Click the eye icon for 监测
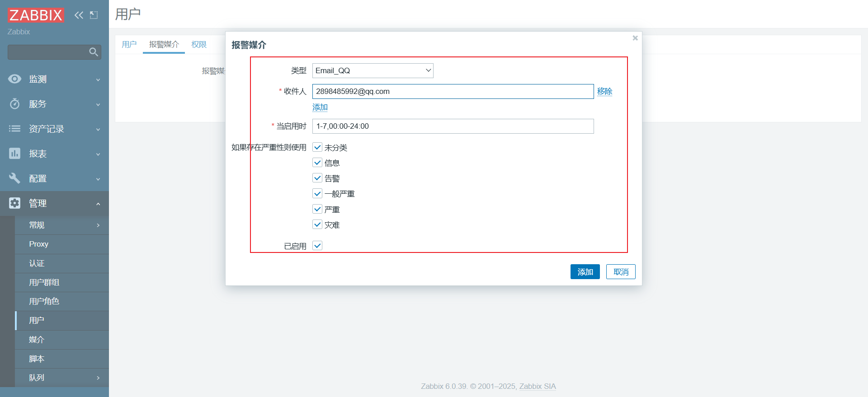The width and height of the screenshot is (868, 397). click(14, 79)
